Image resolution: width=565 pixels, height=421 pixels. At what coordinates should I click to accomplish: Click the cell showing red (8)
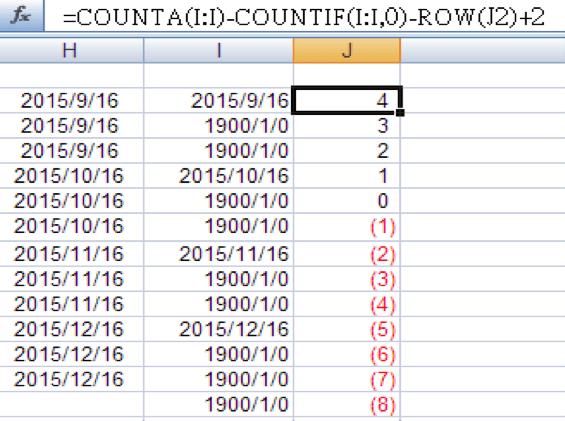(347, 404)
